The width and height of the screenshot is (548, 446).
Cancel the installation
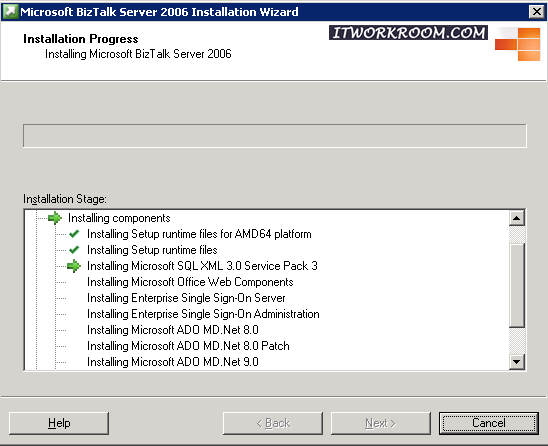[489, 423]
